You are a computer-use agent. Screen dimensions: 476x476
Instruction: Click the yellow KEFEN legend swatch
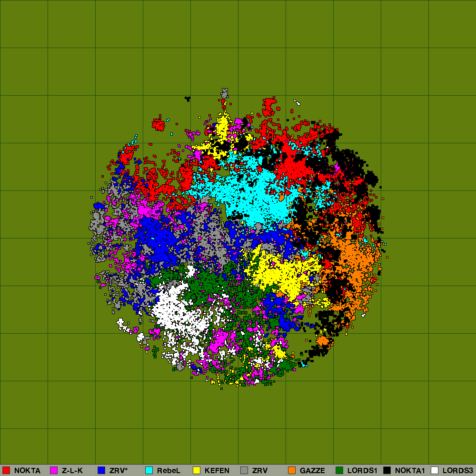197,470
